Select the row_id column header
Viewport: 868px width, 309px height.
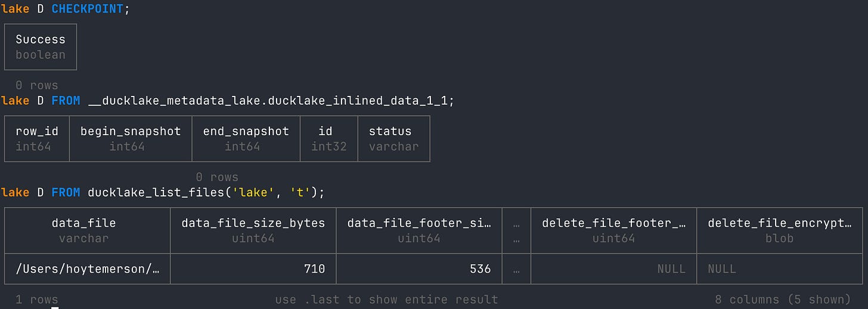(x=37, y=139)
